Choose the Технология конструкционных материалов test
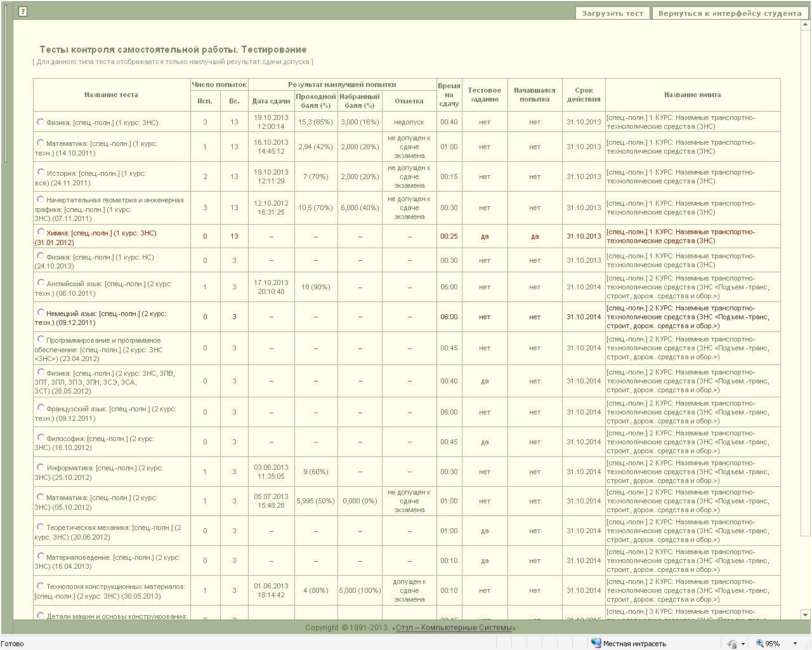 click(41, 586)
